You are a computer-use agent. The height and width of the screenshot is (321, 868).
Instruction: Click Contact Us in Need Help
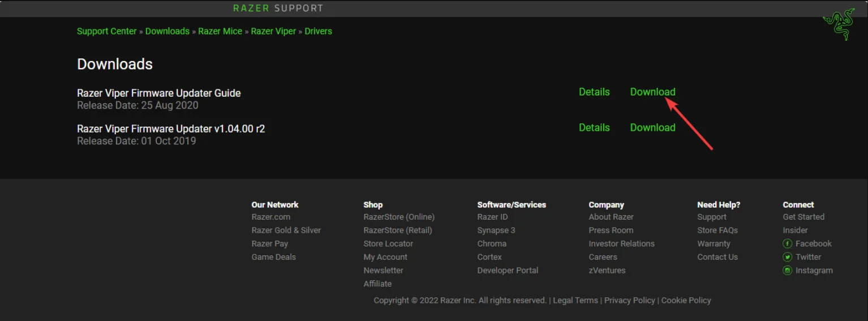pyautogui.click(x=717, y=257)
